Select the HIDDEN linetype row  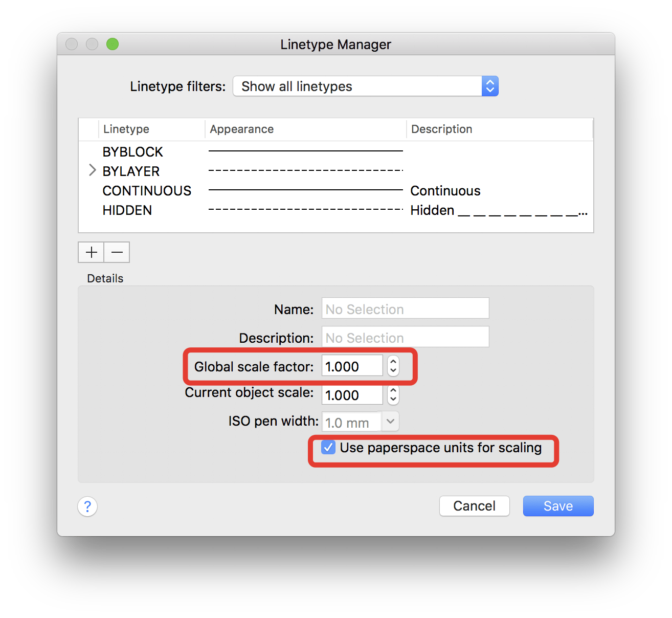click(127, 210)
